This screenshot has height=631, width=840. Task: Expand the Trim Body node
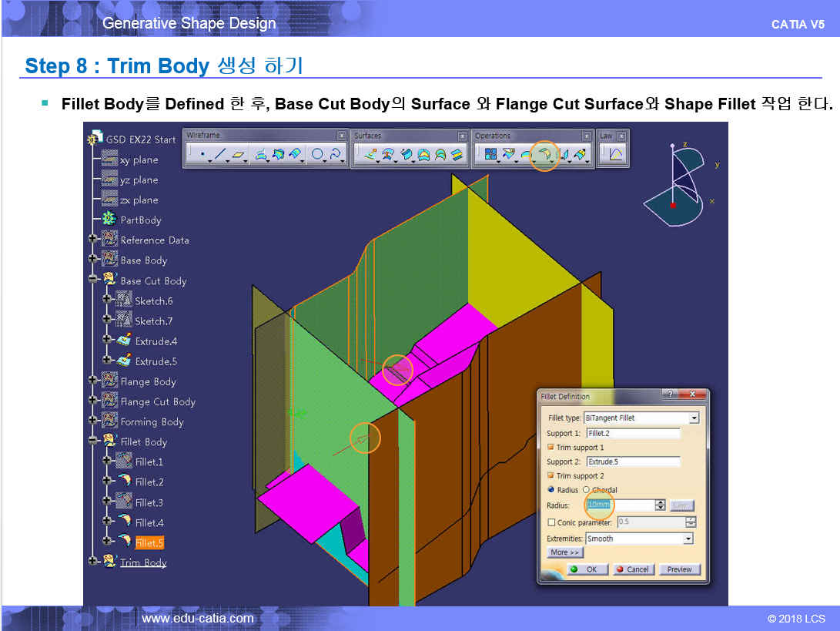pos(92,561)
